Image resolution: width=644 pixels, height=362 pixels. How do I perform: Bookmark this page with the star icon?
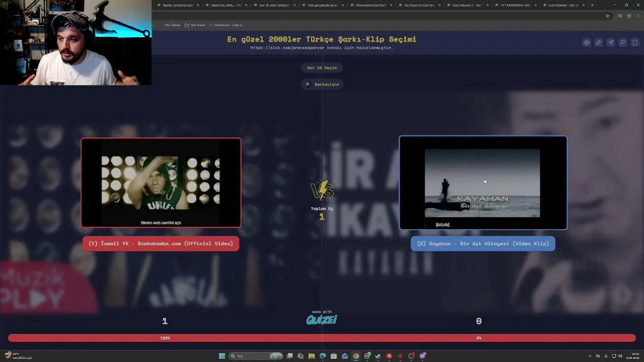[x=607, y=16]
